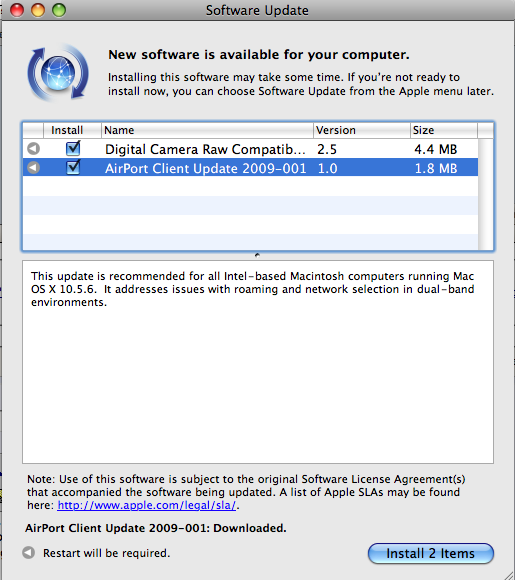The height and width of the screenshot is (580, 515).
Task: Open the apple.com/legal/sla link
Action: [x=147, y=505]
